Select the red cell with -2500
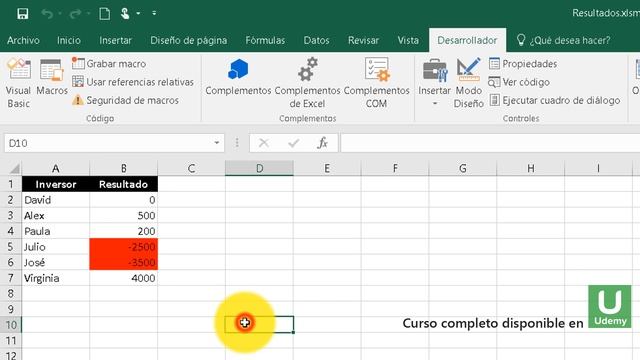Screen dimensions: 640x360 click(x=124, y=247)
